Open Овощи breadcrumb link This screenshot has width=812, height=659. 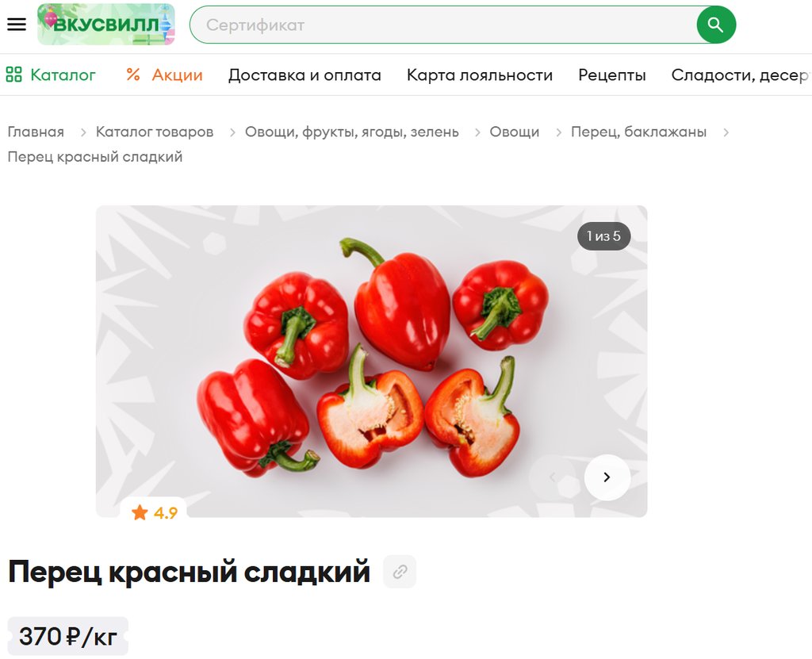[x=514, y=132]
